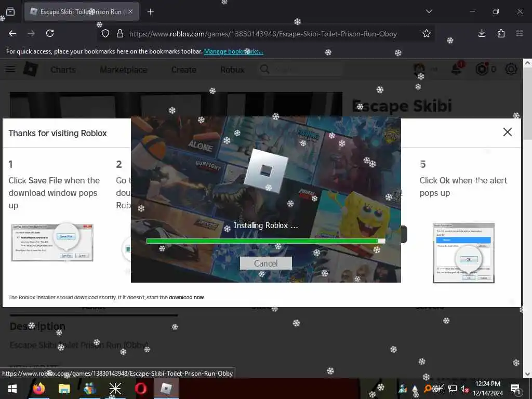Click the Installing Roblox progress bar

[x=265, y=241]
